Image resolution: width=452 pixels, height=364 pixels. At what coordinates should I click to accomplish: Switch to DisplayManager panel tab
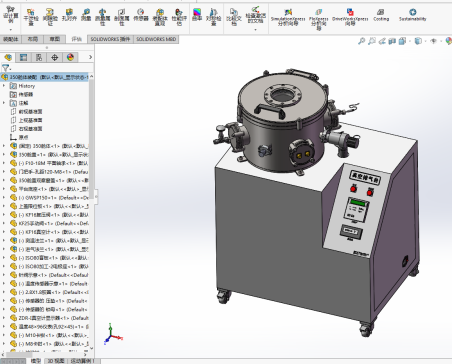coord(70,57)
